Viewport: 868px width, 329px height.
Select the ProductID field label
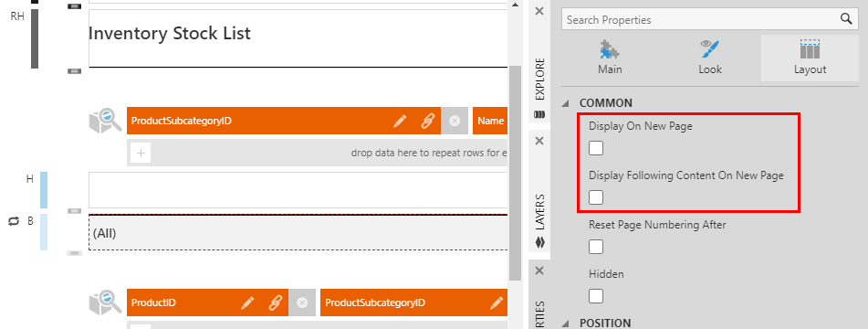pos(154,303)
